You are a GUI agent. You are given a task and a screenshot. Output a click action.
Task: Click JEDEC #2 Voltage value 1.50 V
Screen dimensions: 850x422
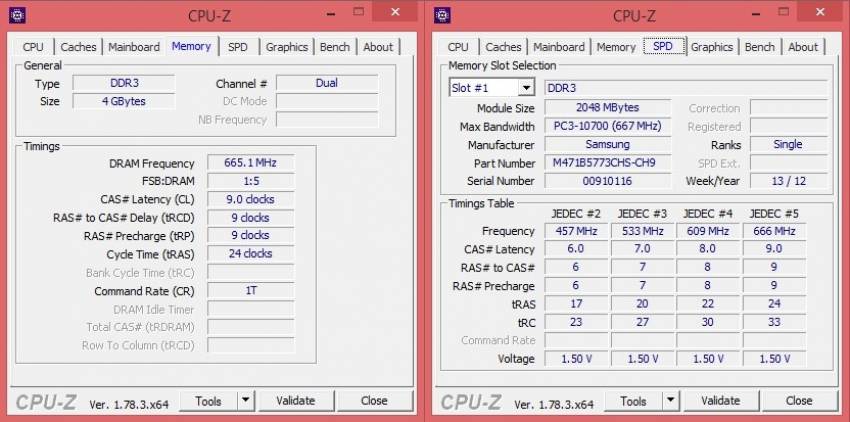[576, 359]
